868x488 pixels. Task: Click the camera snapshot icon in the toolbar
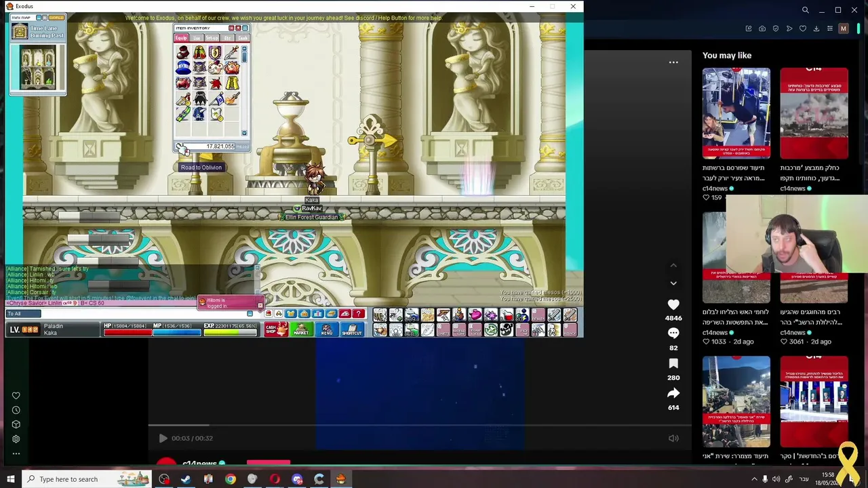coord(762,28)
